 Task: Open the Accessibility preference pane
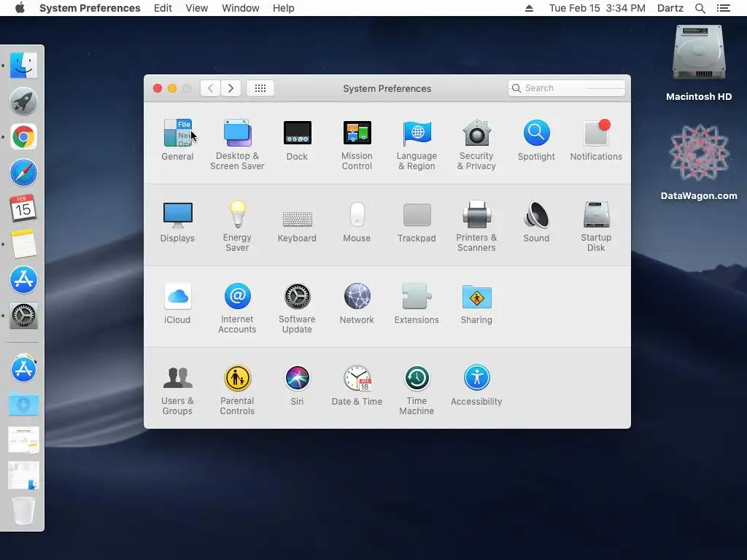[x=476, y=385]
